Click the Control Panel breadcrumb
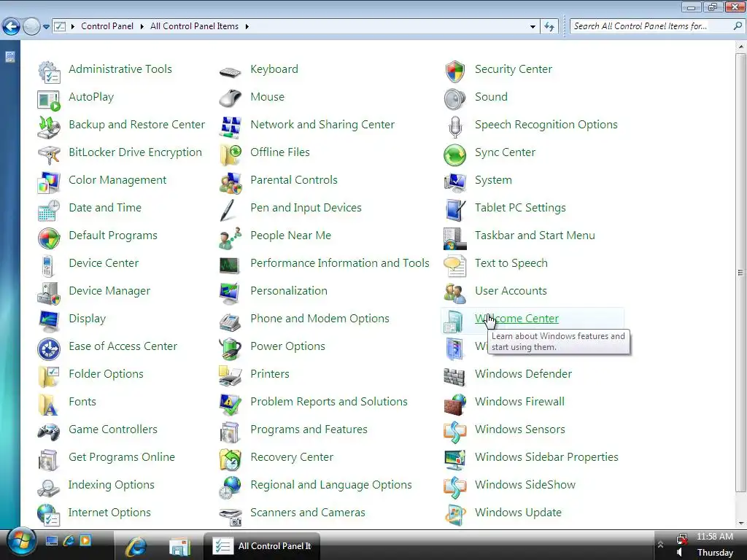This screenshot has width=747, height=560. (x=107, y=26)
